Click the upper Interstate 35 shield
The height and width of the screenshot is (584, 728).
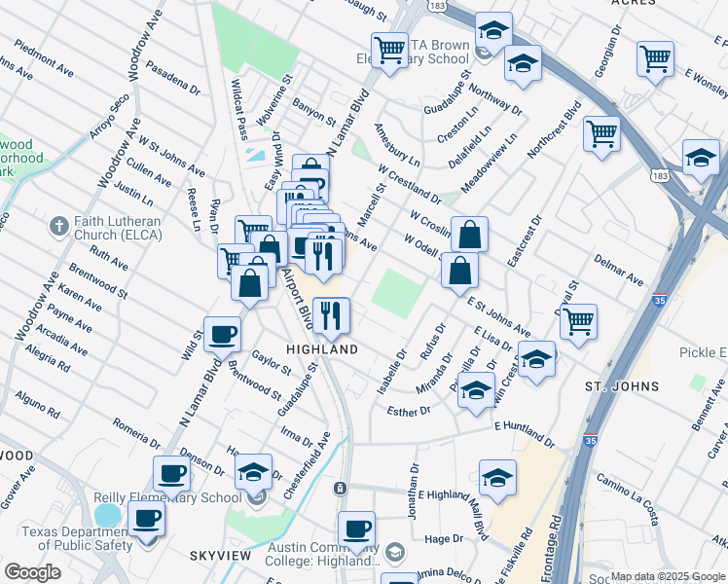(660, 300)
